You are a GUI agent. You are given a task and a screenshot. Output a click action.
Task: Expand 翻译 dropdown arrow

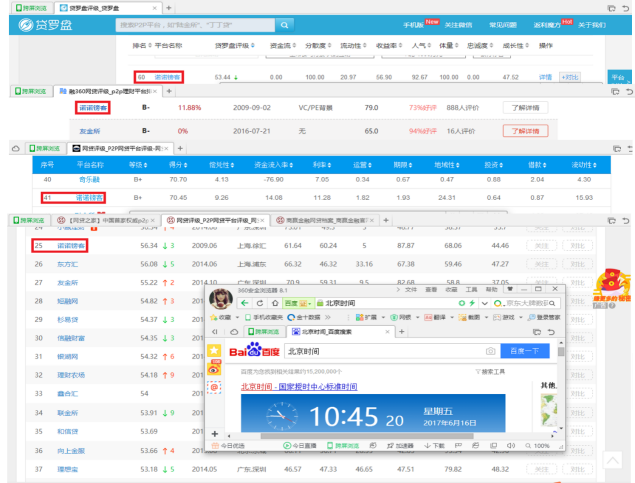(452, 317)
